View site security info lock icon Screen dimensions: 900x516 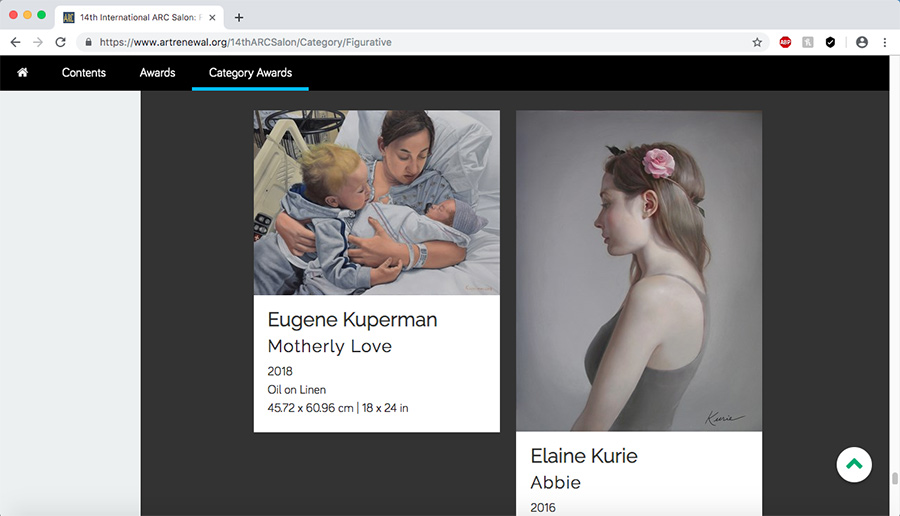pyautogui.click(x=88, y=42)
